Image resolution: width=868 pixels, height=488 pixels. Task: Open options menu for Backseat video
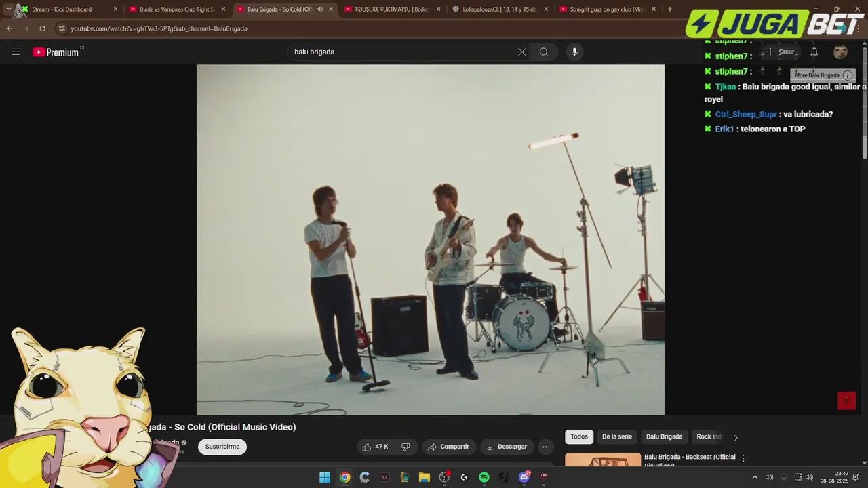(743, 458)
